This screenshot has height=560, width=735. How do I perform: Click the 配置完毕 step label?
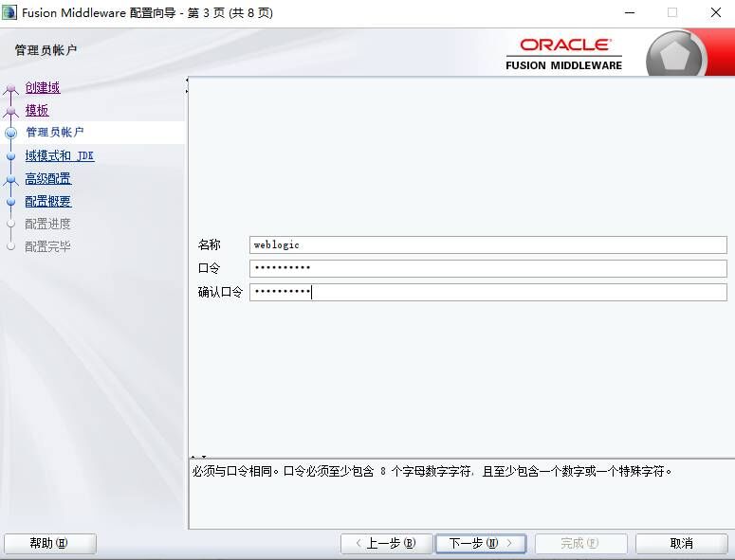point(47,246)
